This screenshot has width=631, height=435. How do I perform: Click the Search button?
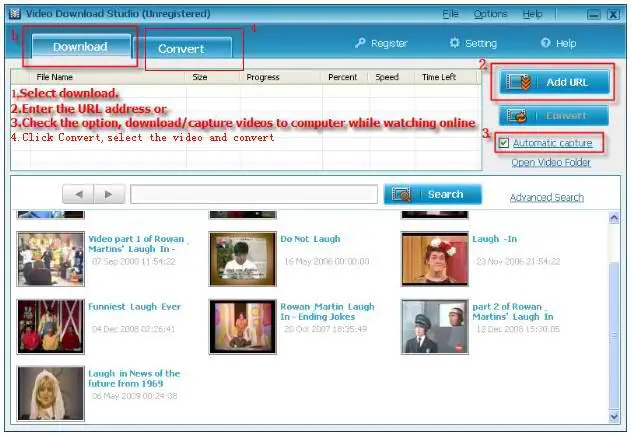433,194
